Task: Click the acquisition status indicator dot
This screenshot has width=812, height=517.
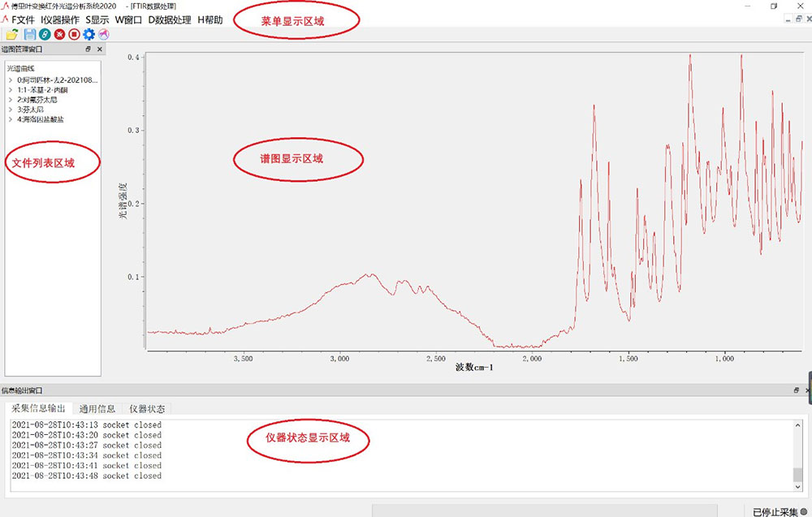Action: (x=804, y=512)
